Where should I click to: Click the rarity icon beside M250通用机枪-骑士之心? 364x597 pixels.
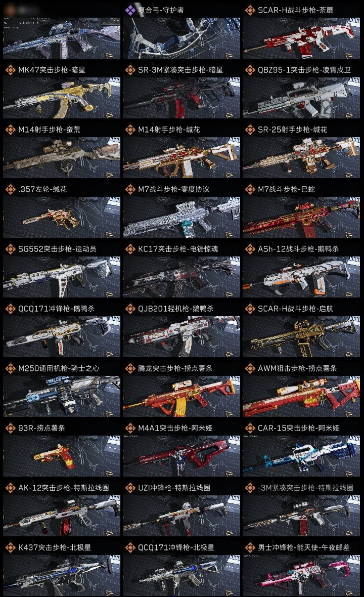pos(10,368)
